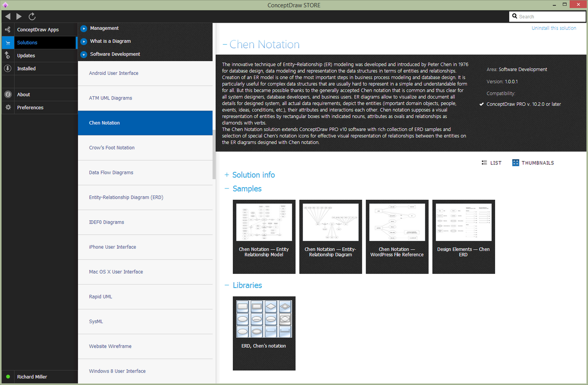Image resolution: width=588 pixels, height=385 pixels.
Task: Click ConceptDraw PRO v. 10.2.0 or later text
Action: [x=524, y=104]
